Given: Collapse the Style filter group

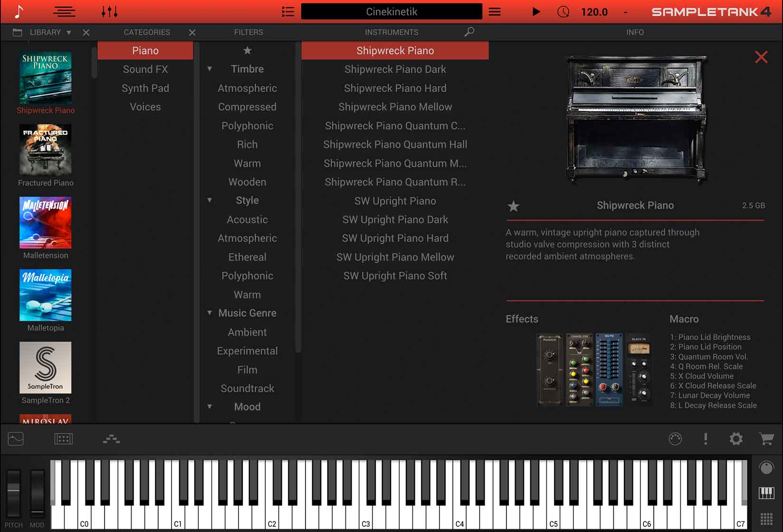Looking at the screenshot, I should click(210, 200).
